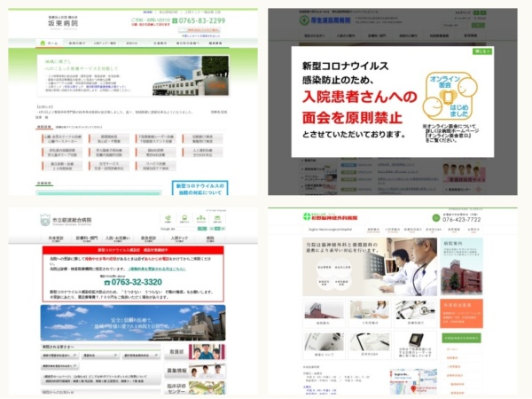
Task: Open the orange 外来担当医表 card
Action: (461, 314)
